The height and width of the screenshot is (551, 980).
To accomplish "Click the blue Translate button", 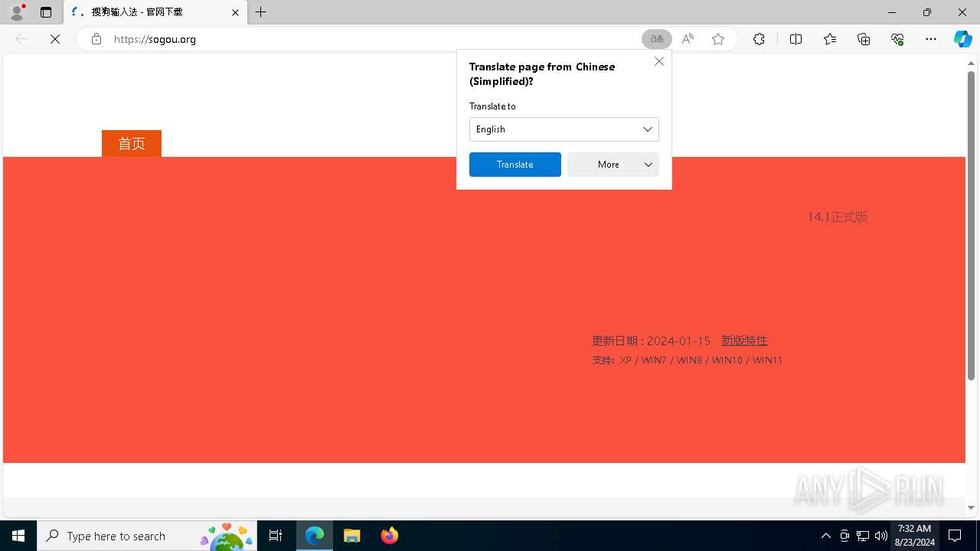I will coord(515,165).
